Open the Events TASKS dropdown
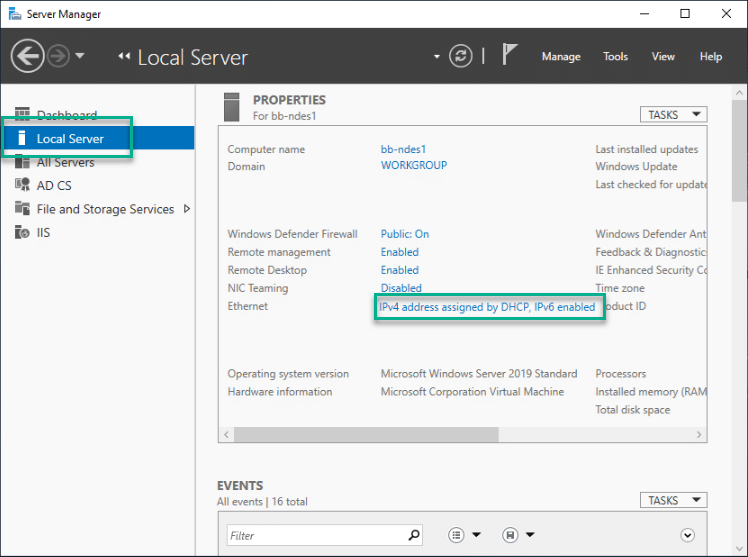Viewport: 748px width, 557px height. pos(673,500)
